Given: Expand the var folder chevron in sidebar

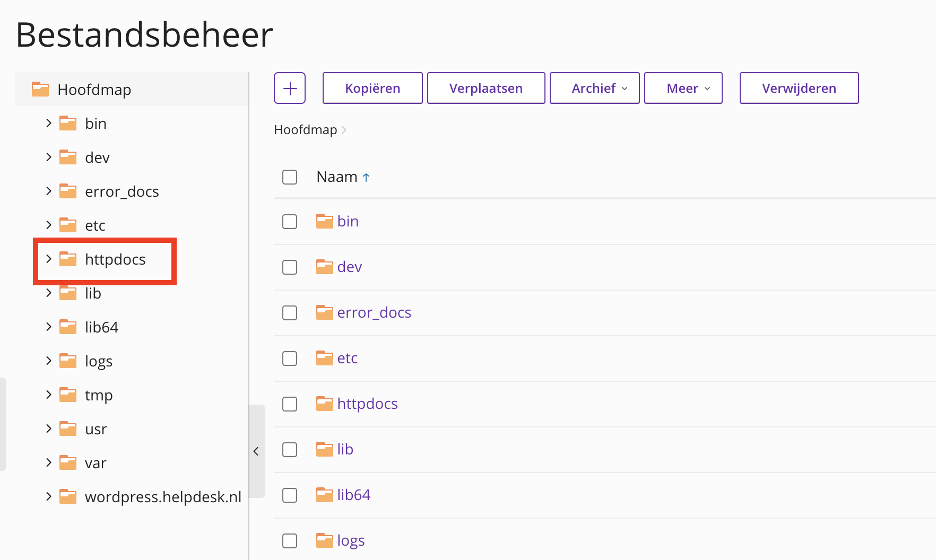Looking at the screenshot, I should (49, 462).
